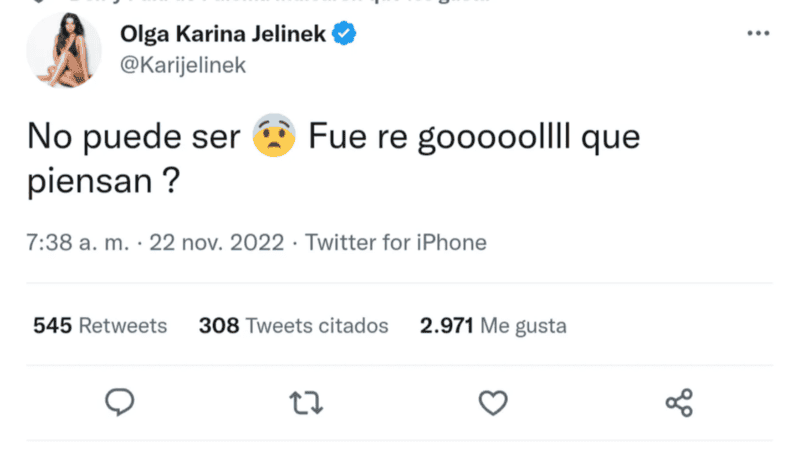
Task: Click the blue verified badge
Action: click(x=343, y=35)
